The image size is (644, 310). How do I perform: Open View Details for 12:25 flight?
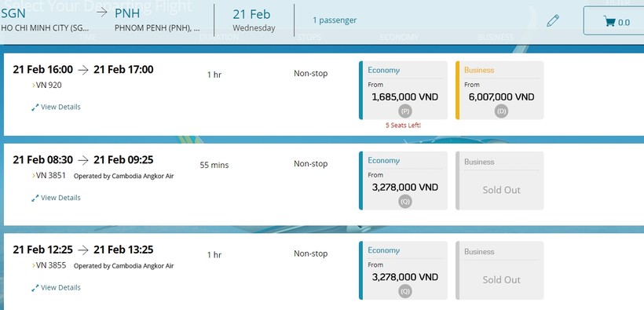(60, 288)
